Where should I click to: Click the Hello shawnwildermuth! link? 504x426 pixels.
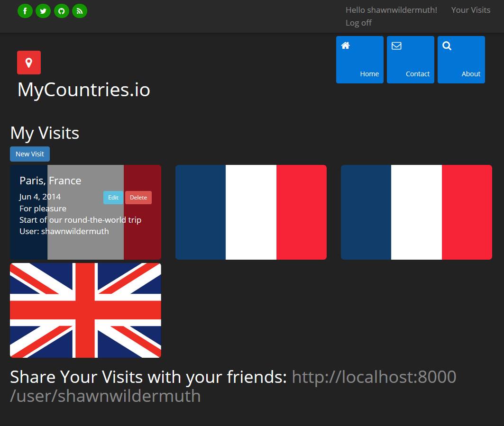391,10
